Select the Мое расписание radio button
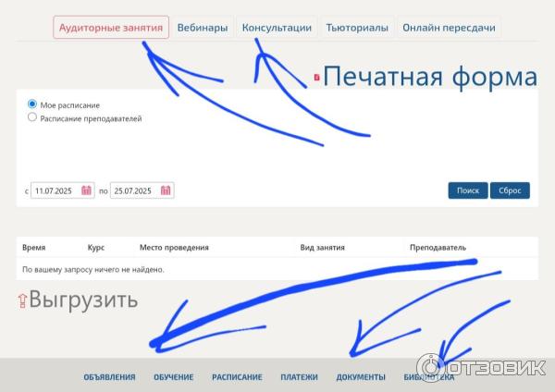555x392 pixels. pos(32,104)
